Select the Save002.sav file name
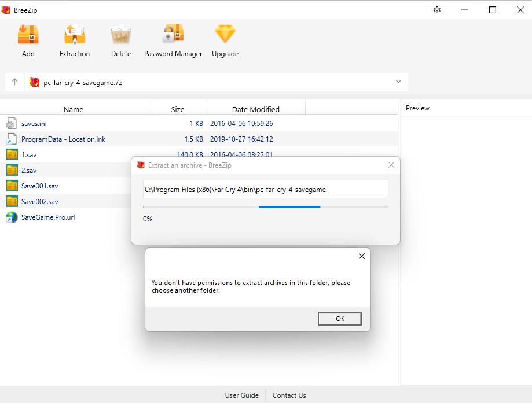The height and width of the screenshot is (403, 532). coord(40,201)
